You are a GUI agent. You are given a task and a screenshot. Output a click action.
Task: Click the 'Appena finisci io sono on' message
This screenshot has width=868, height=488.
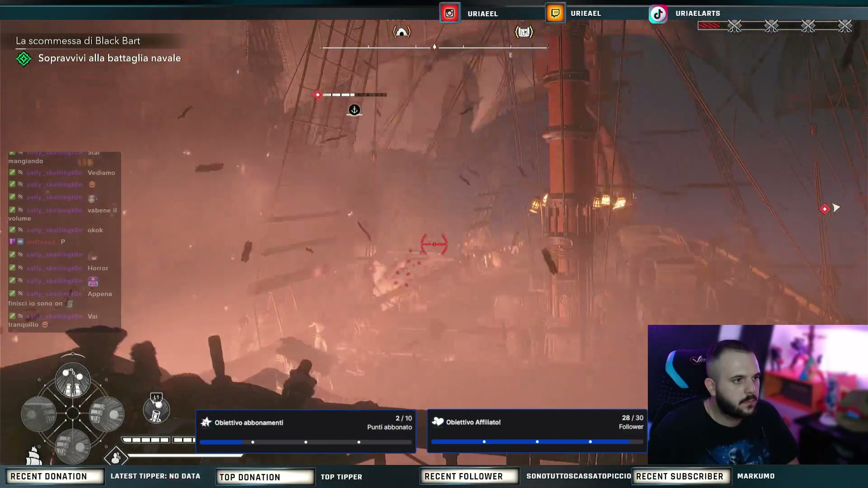click(x=60, y=299)
